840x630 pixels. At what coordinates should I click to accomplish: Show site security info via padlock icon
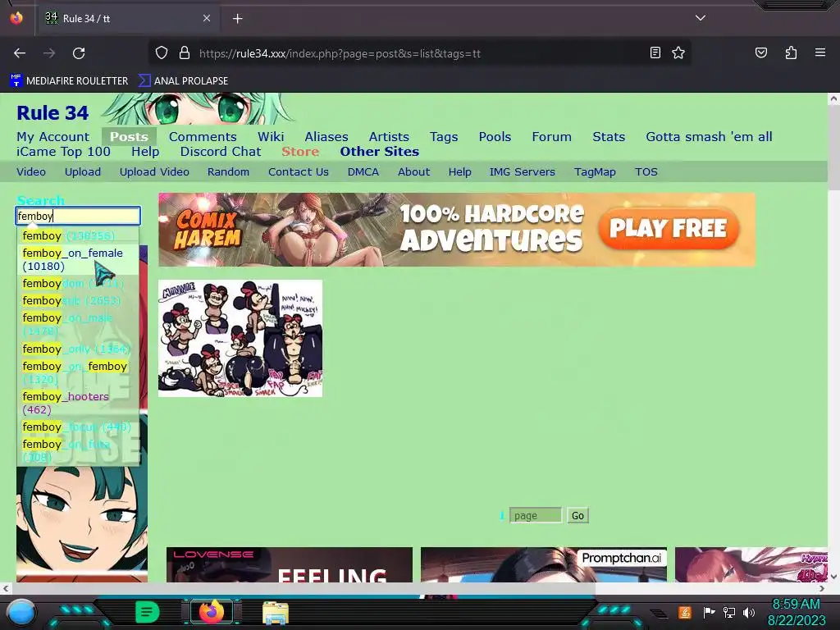(185, 53)
